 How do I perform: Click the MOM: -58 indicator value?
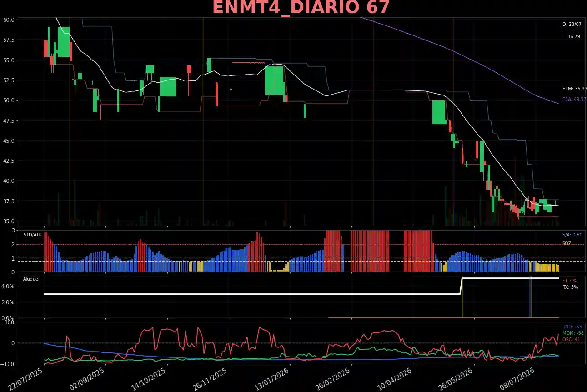tap(573, 333)
